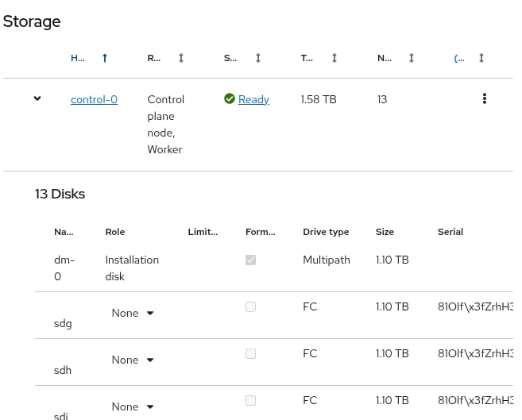Select 'Installation disk' role text
Image resolution: width=522 pixels, height=420 pixels.
click(132, 268)
